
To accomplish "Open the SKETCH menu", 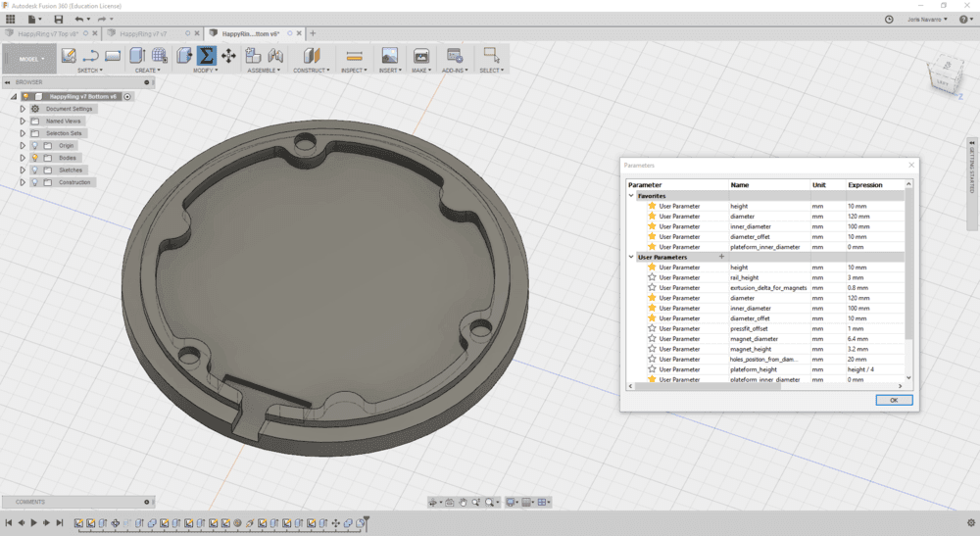I will click(90, 71).
